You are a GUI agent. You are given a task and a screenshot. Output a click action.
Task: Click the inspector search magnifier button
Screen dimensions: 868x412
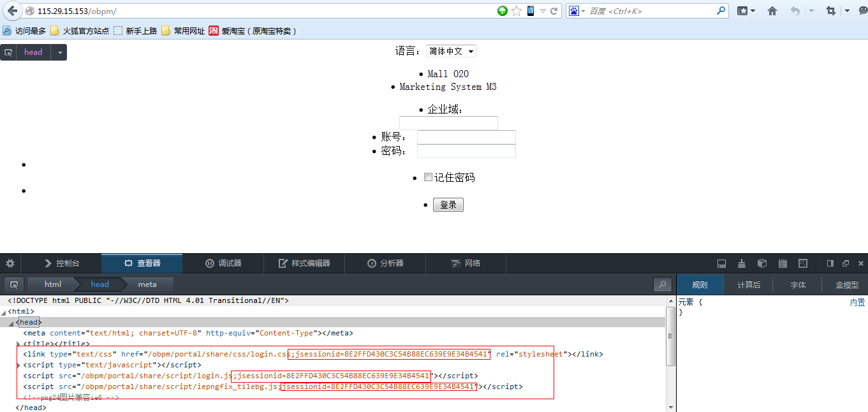663,284
